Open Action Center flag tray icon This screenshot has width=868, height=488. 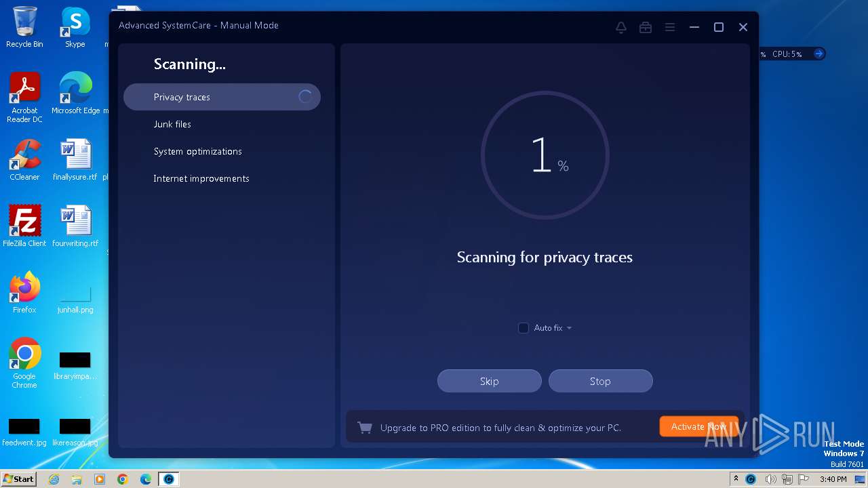tap(804, 479)
